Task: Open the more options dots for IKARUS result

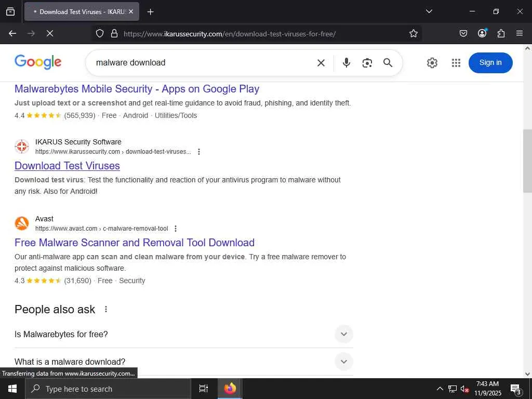Action: click(x=199, y=152)
